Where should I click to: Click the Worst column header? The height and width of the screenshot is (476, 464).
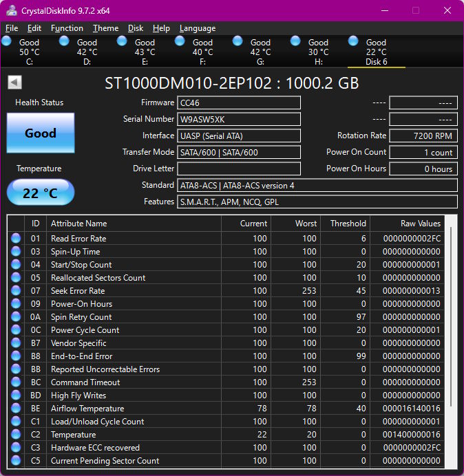click(295, 224)
